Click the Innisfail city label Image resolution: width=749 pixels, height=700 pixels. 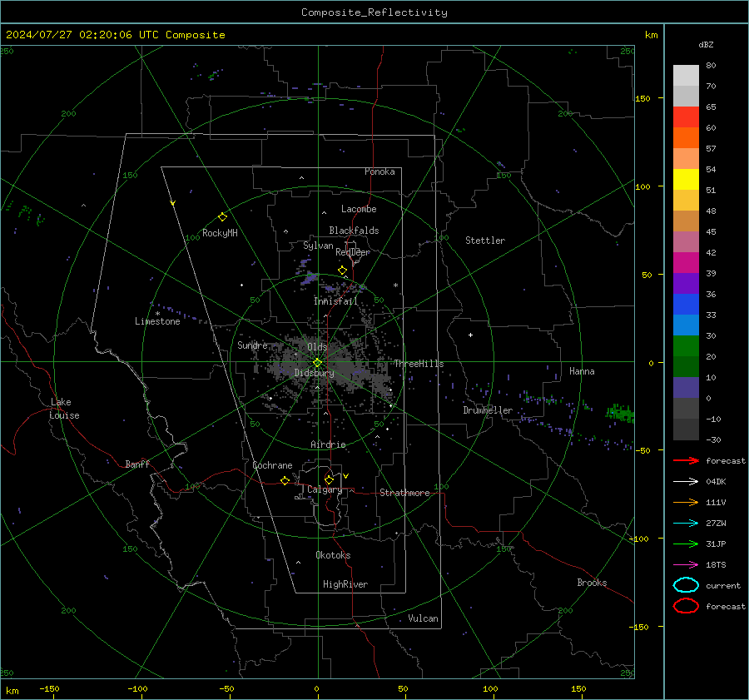point(335,301)
